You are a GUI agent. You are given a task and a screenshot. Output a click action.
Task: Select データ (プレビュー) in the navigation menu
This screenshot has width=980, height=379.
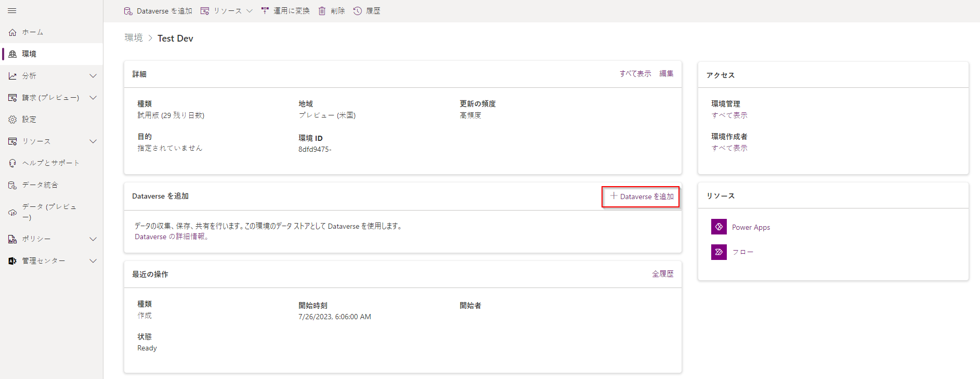(x=51, y=212)
